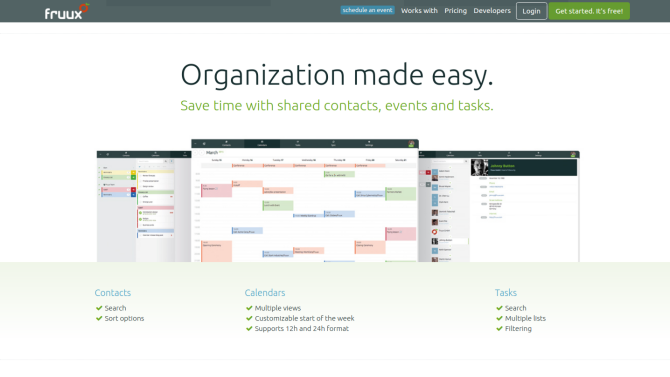Image resolution: width=670 pixels, height=377 pixels.
Task: Click the 'March' month label in calendar screenshot
Action: pos(212,153)
